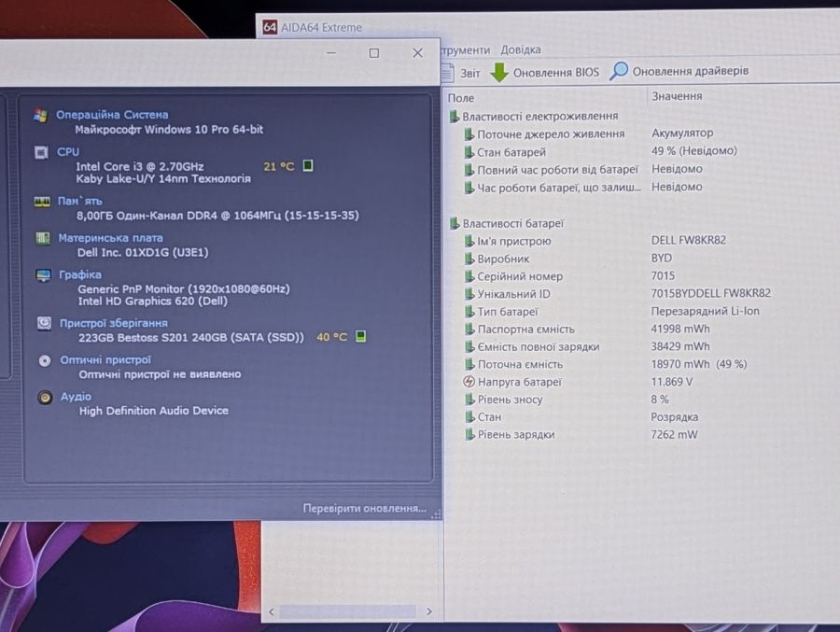Open the Операційна Система section link
Image resolution: width=840 pixels, height=632 pixels.
click(x=112, y=115)
